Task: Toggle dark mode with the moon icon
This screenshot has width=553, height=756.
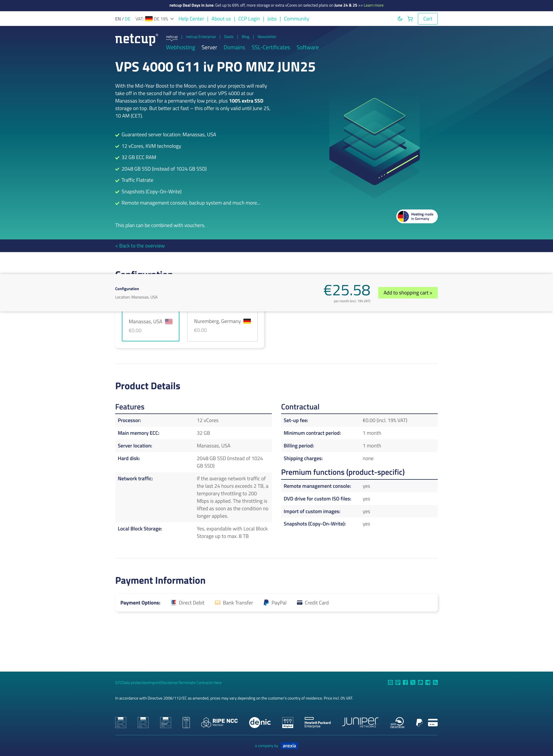Action: [400, 19]
